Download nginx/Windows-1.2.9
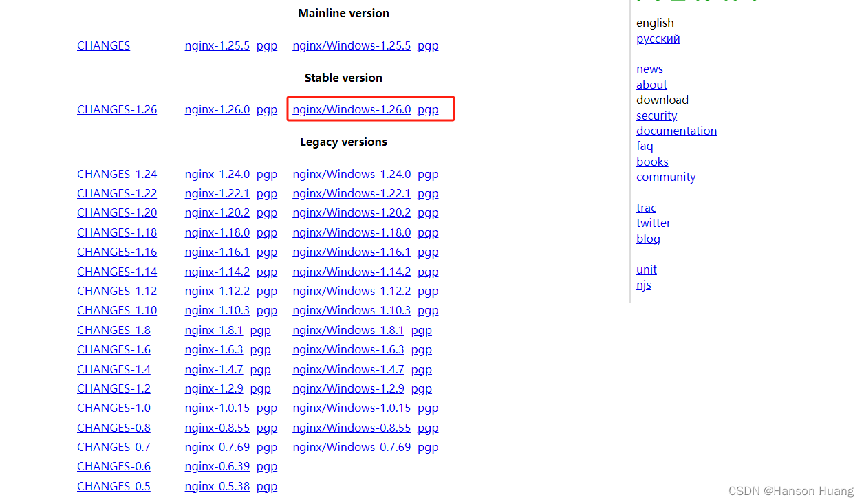Viewport: 864px width, 504px height. click(x=348, y=388)
